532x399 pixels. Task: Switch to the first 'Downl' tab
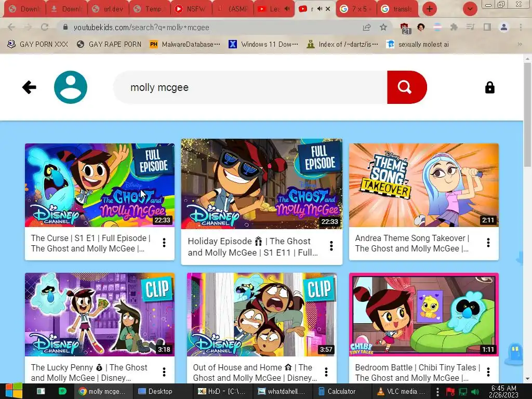point(25,9)
